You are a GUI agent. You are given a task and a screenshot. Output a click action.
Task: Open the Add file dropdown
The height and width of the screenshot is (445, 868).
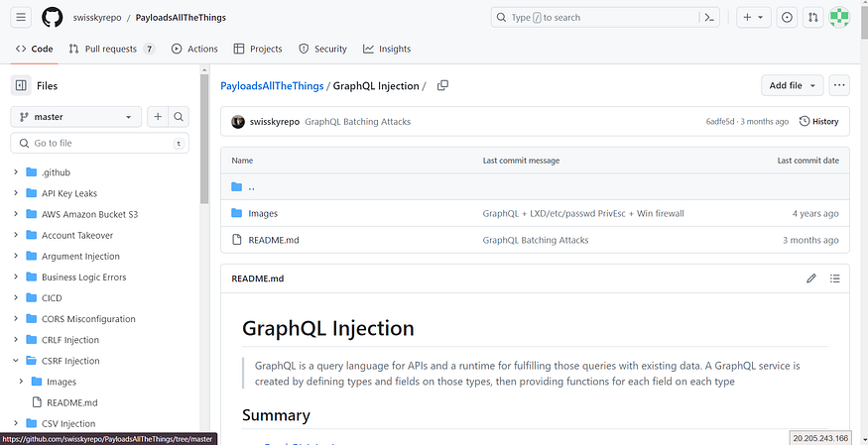pyautogui.click(x=792, y=86)
